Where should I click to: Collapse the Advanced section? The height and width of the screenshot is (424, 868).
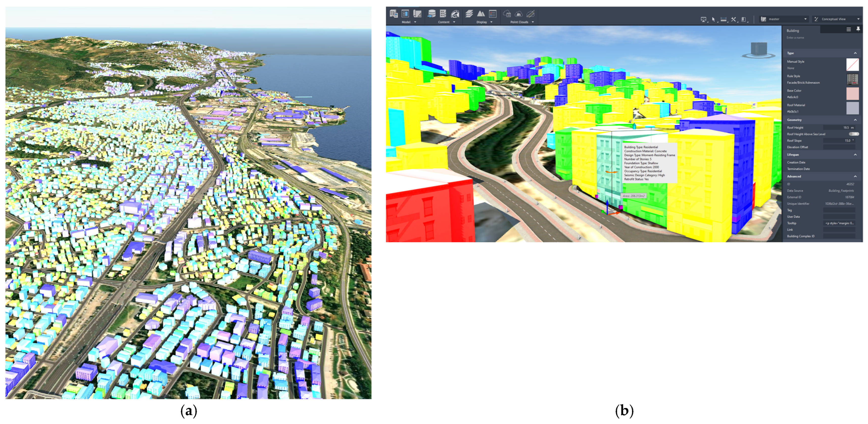(x=855, y=176)
